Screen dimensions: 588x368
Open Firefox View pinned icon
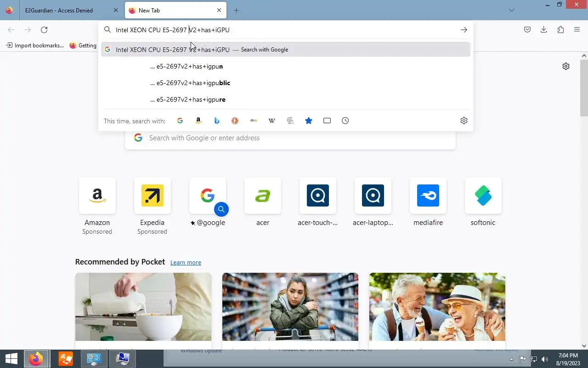(9, 10)
